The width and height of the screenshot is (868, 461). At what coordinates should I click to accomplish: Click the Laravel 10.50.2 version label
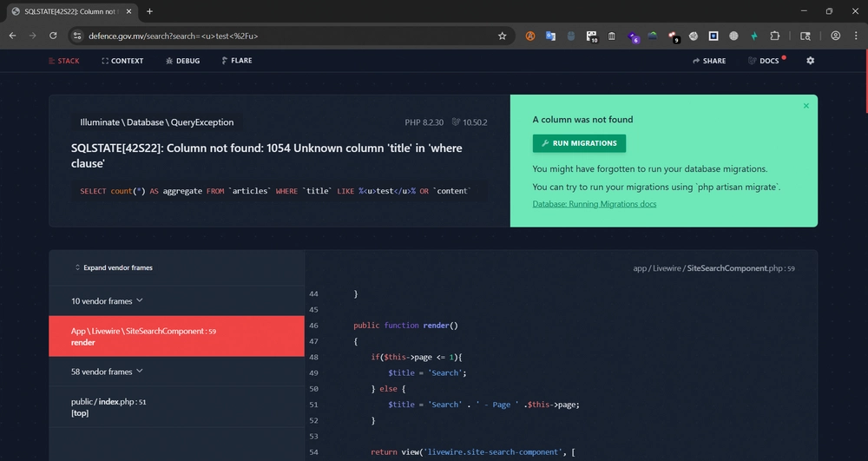470,122
